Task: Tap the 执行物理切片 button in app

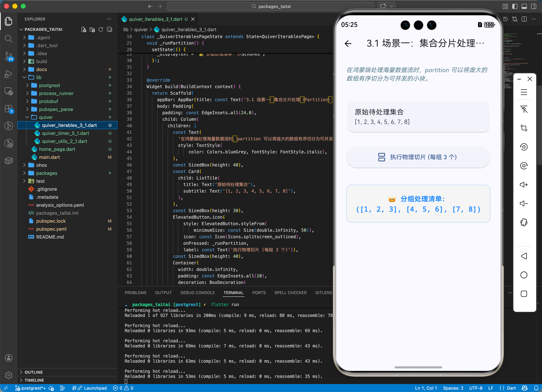Action: click(418, 157)
